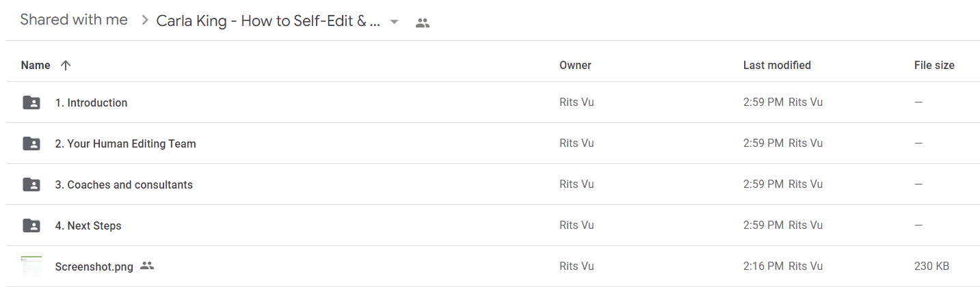Image resolution: width=980 pixels, height=287 pixels.
Task: Click the shared people icon next to Screenshot.png
Action: point(147,266)
